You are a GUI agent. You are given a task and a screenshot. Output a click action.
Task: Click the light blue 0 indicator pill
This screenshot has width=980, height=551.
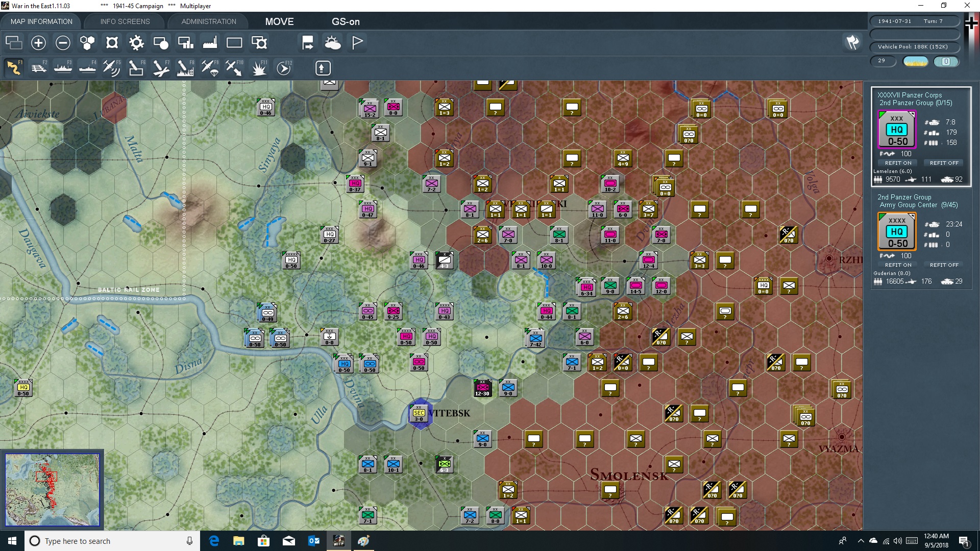click(946, 61)
